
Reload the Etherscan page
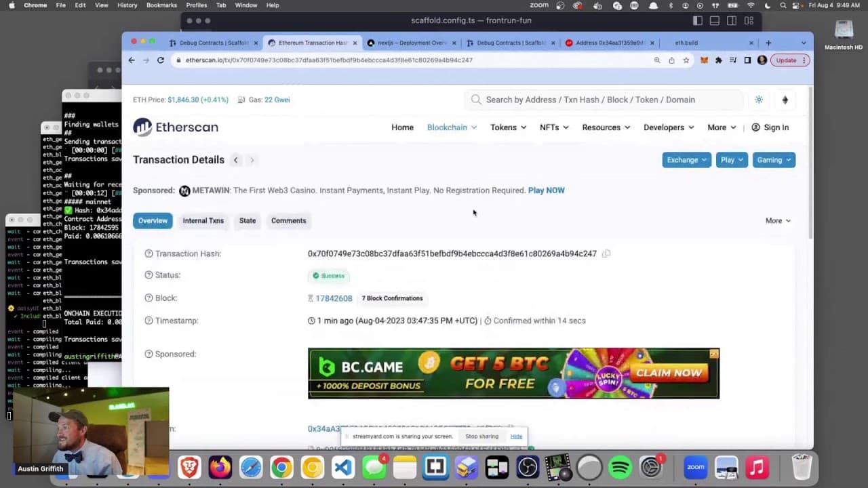pos(161,60)
